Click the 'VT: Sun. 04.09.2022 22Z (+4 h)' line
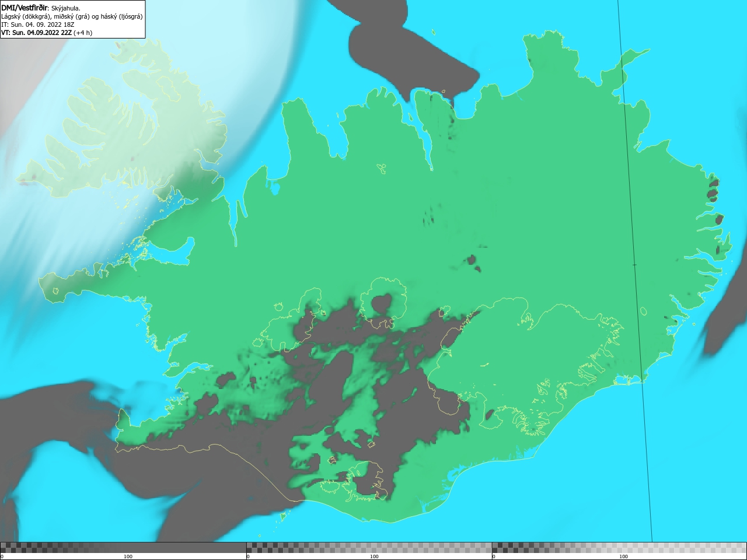Viewport: 747px width, 560px height. [47, 33]
